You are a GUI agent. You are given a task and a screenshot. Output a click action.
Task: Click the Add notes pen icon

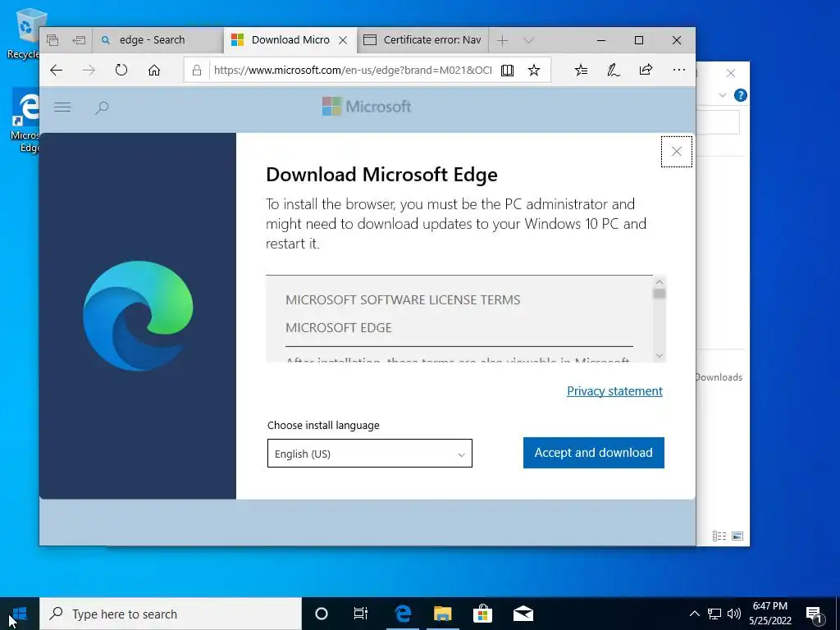tap(614, 71)
